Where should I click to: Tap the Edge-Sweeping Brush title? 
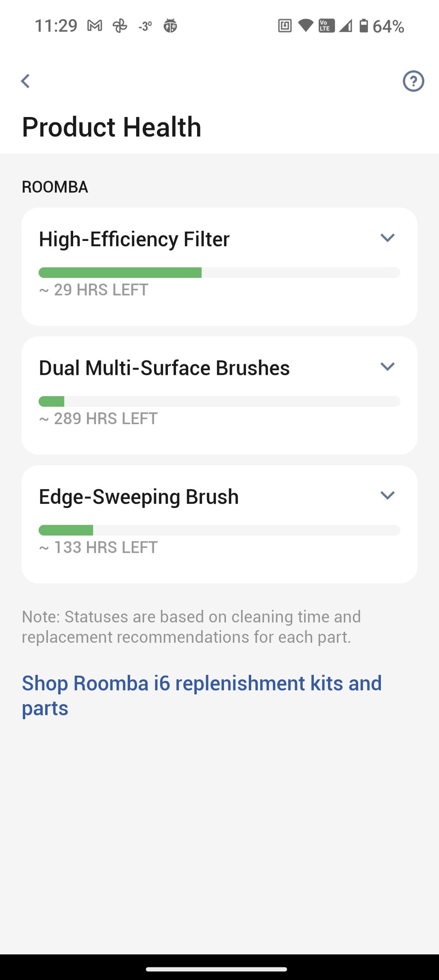(x=139, y=497)
